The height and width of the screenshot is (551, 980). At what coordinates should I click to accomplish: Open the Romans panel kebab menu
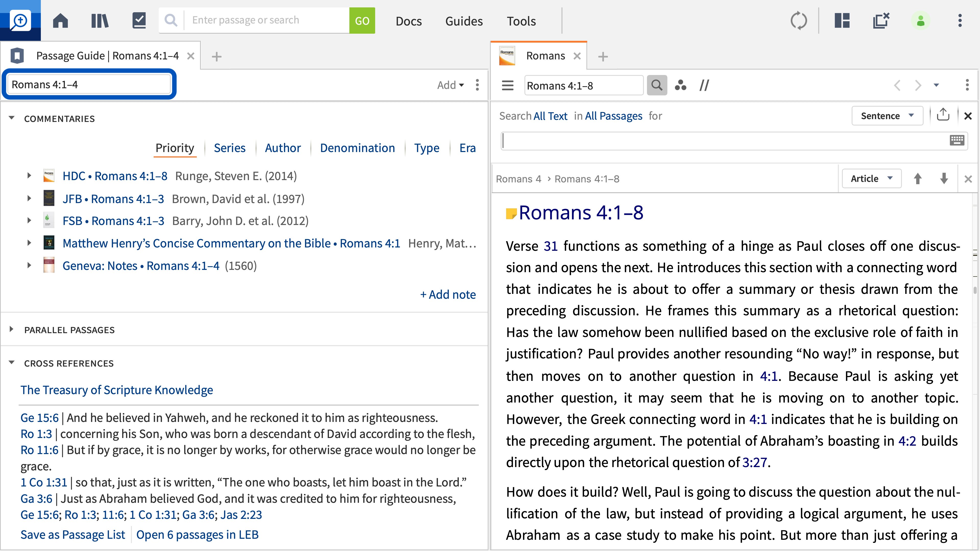(x=967, y=85)
